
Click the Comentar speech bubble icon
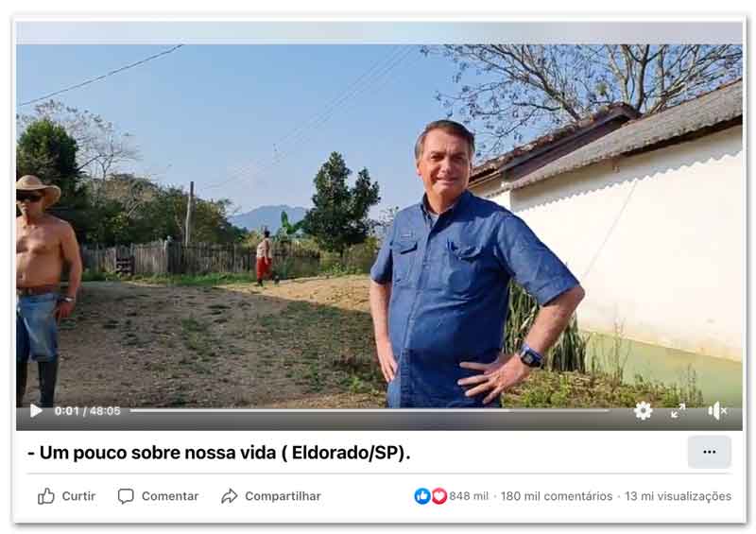pyautogui.click(x=126, y=496)
